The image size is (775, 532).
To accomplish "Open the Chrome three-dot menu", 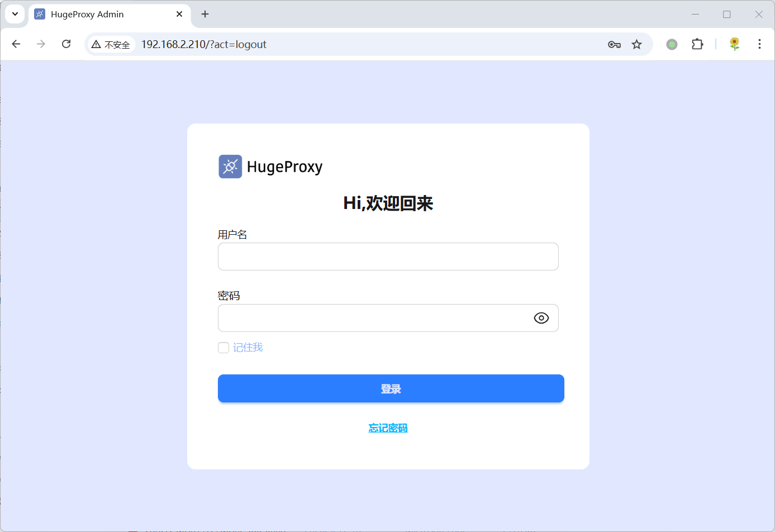I will click(760, 44).
